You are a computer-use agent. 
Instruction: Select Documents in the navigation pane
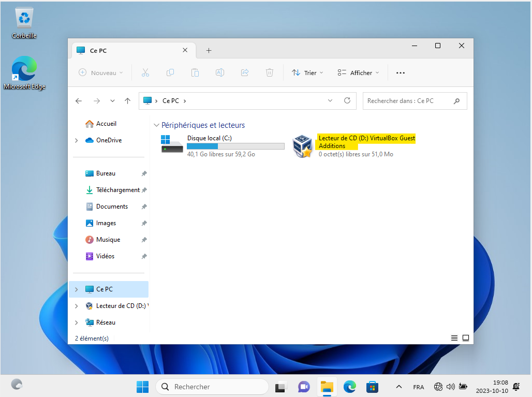pos(112,207)
